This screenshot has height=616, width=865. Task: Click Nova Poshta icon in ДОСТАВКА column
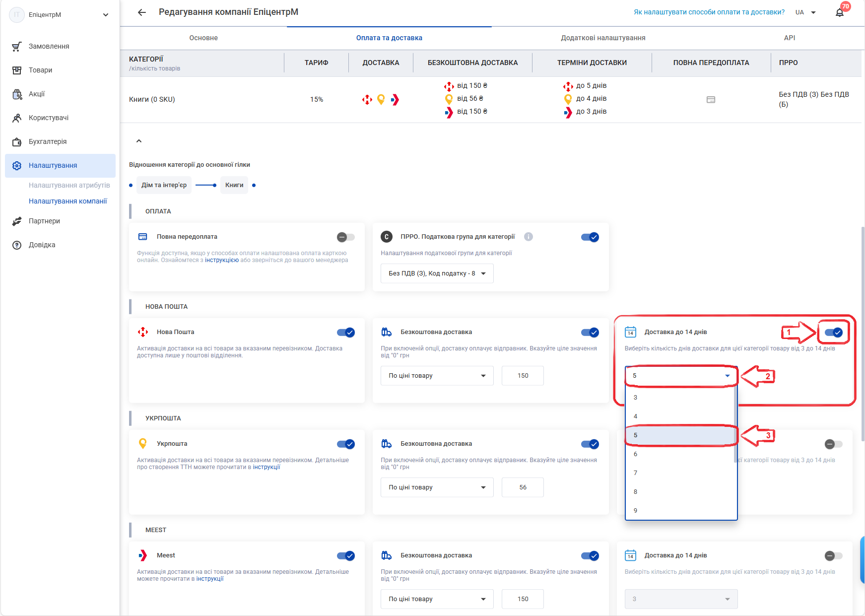(x=367, y=100)
